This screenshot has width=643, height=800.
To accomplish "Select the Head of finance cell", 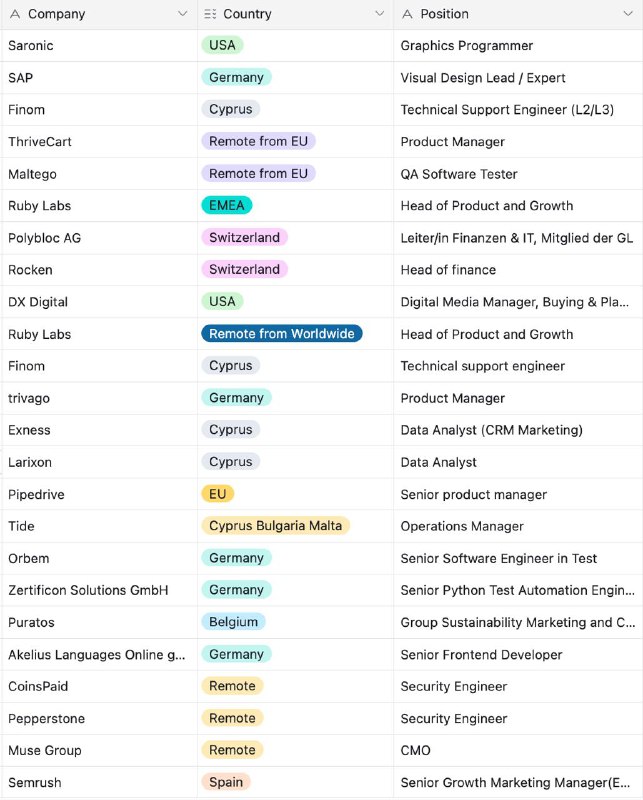I will click(518, 270).
